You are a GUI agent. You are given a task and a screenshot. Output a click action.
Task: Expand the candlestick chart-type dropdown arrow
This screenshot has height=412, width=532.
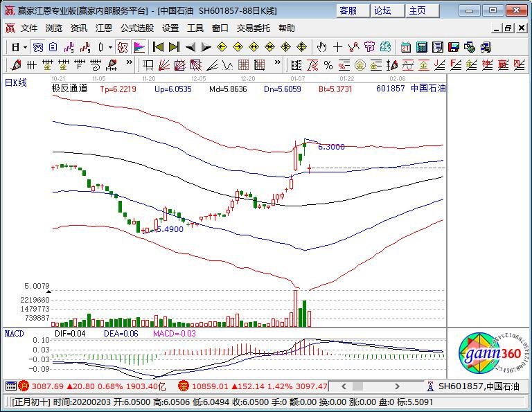coord(110,47)
